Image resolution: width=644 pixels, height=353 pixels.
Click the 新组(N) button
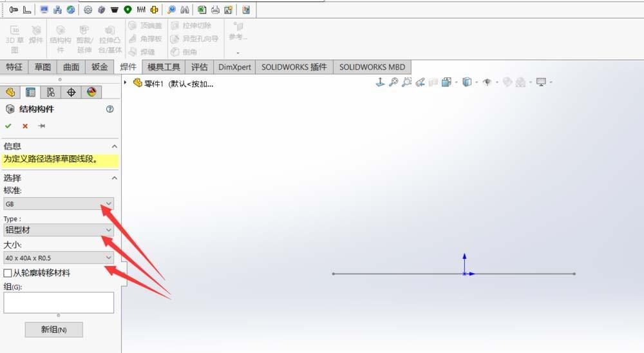54,330
